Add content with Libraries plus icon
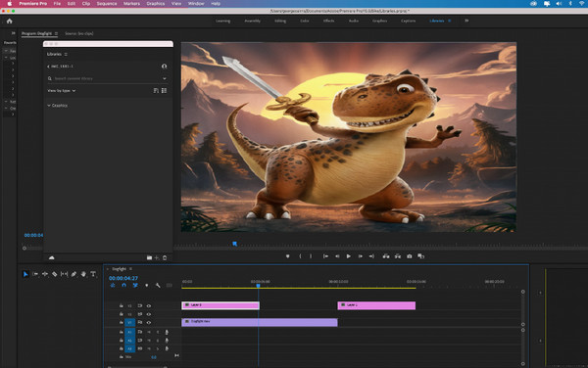This screenshot has width=588, height=368. tap(157, 257)
